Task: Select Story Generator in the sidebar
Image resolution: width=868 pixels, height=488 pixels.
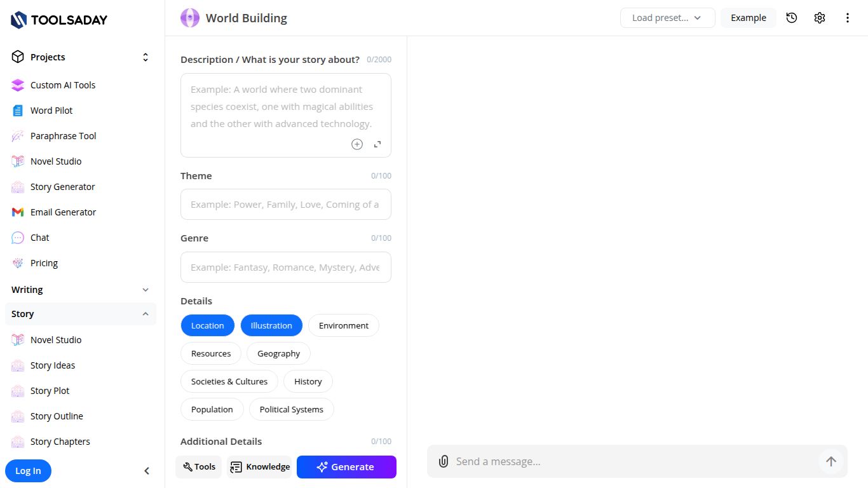Action: pyautogui.click(x=62, y=186)
